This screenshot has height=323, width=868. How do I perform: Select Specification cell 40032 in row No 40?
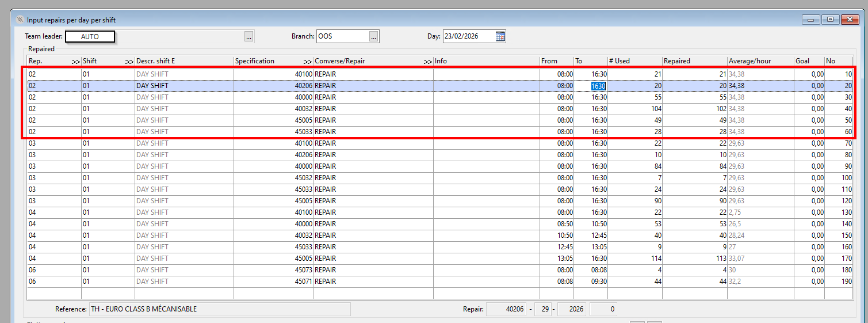(x=273, y=109)
